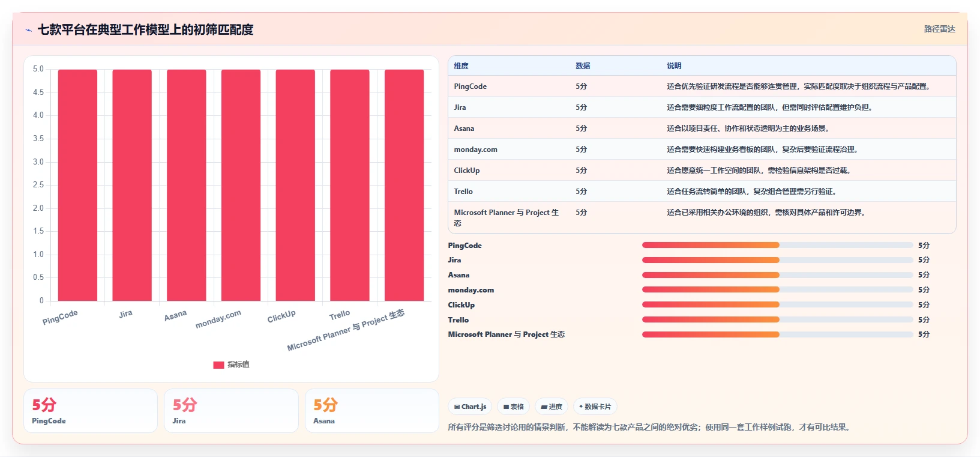Click the 路径雷达 label in header

(x=939, y=29)
